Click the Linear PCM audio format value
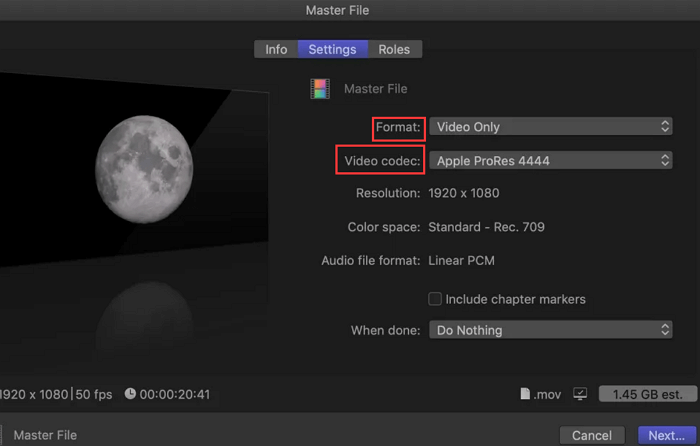Viewport: 700px width, 446px height. coord(461,261)
